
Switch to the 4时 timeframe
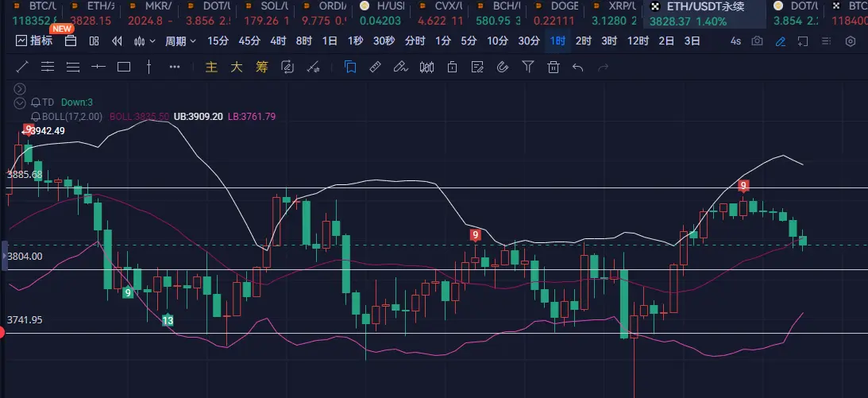278,41
